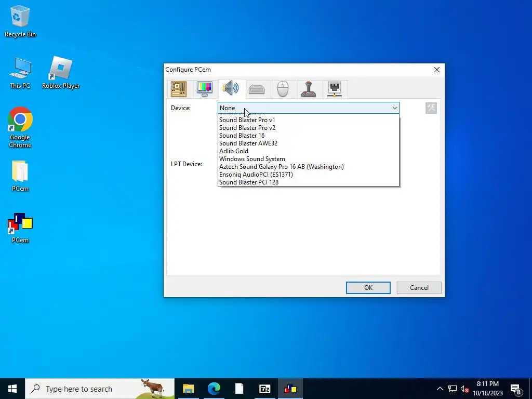Choose Sound Blaster Pro v2
Image resolution: width=532 pixels, height=399 pixels.
click(x=309, y=128)
